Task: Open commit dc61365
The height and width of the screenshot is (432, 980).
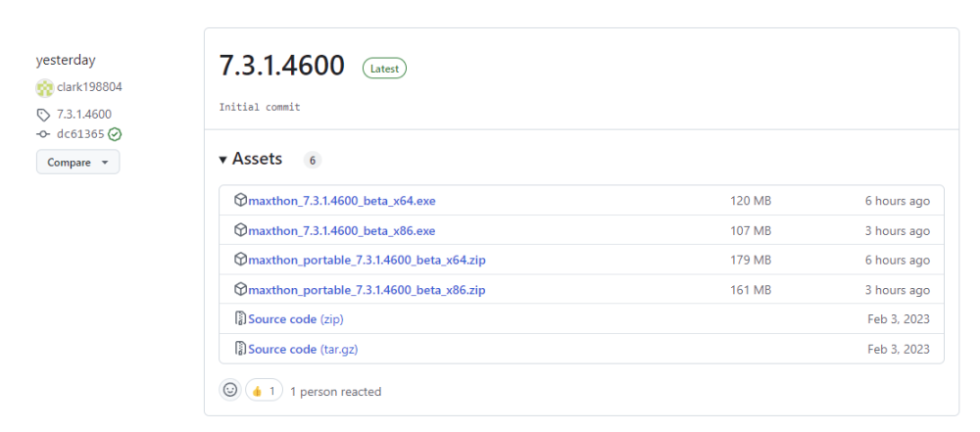Action: tap(79, 134)
